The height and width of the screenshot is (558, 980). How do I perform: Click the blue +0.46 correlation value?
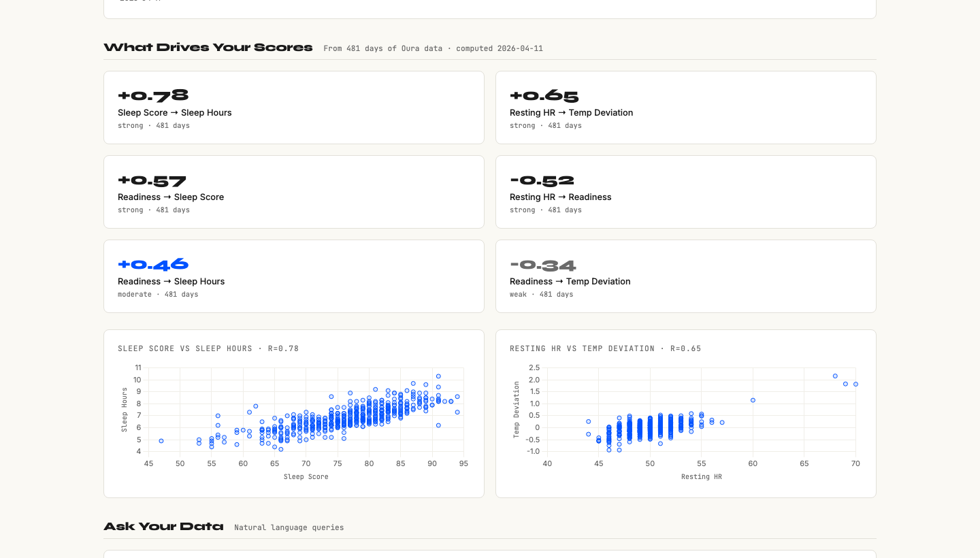[x=153, y=265]
